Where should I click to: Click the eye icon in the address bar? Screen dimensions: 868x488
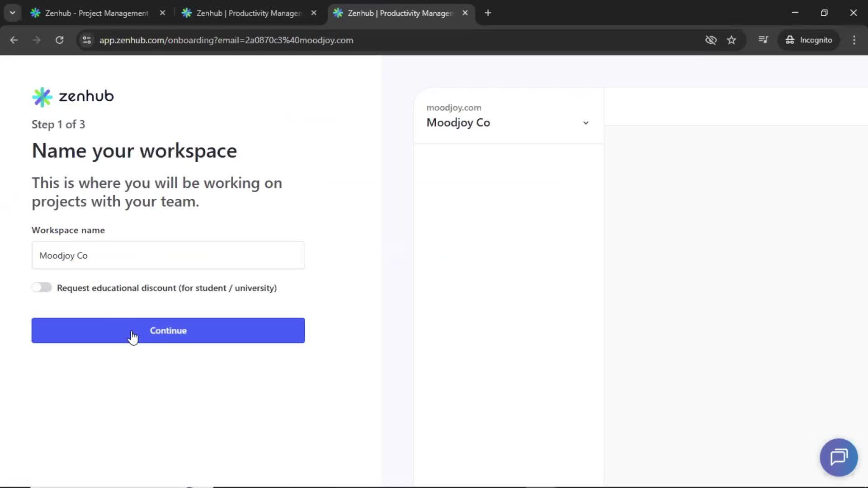pyautogui.click(x=711, y=40)
